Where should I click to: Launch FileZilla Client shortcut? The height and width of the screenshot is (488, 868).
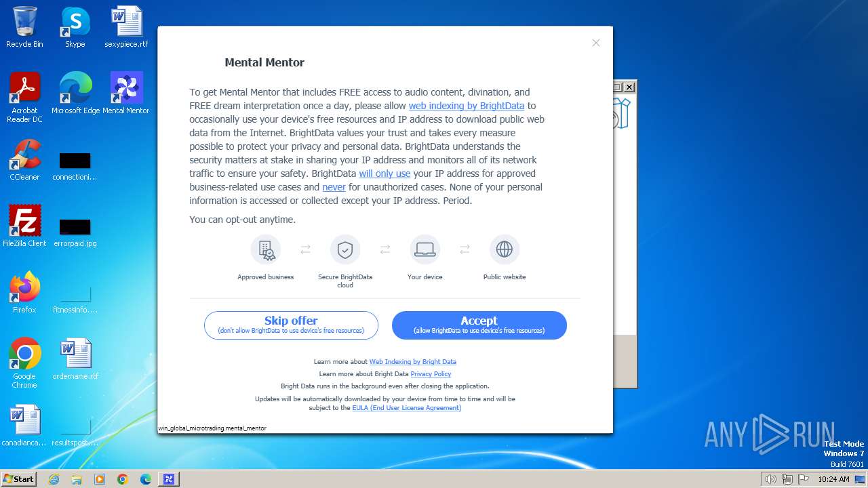coord(24,226)
